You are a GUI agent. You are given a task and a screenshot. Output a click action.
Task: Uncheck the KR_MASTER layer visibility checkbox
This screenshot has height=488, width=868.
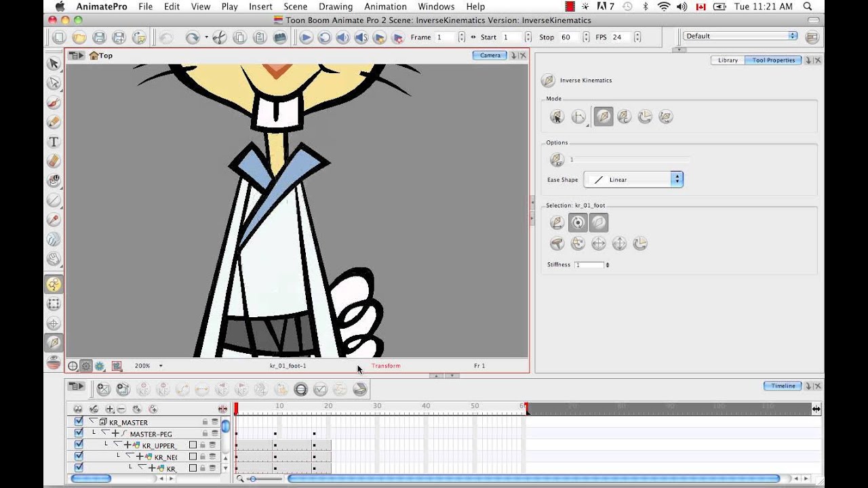pos(79,422)
